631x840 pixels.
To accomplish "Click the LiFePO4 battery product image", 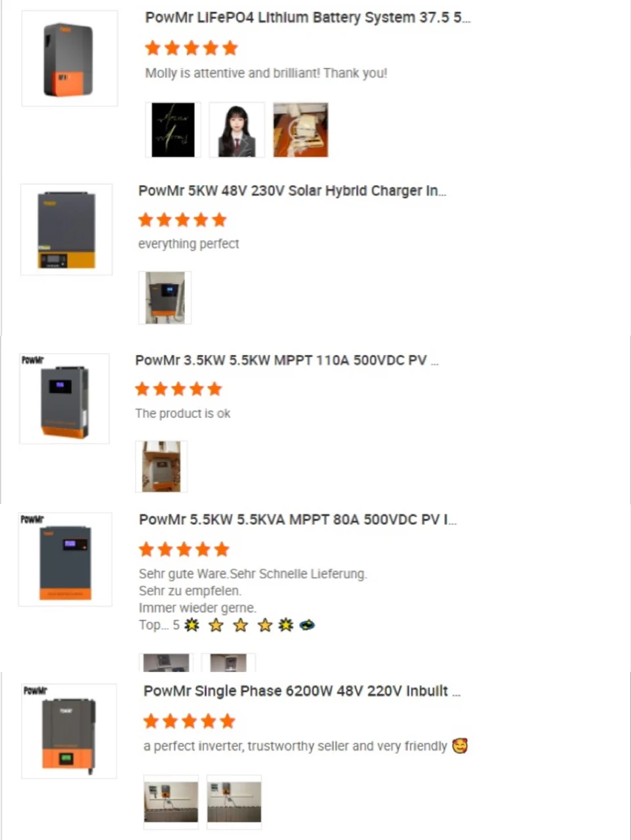I will coord(70,58).
